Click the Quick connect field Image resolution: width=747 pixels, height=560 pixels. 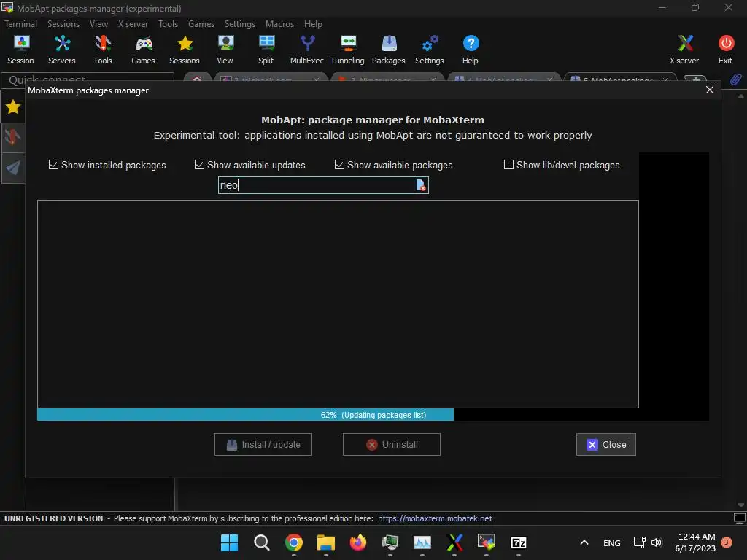point(88,79)
